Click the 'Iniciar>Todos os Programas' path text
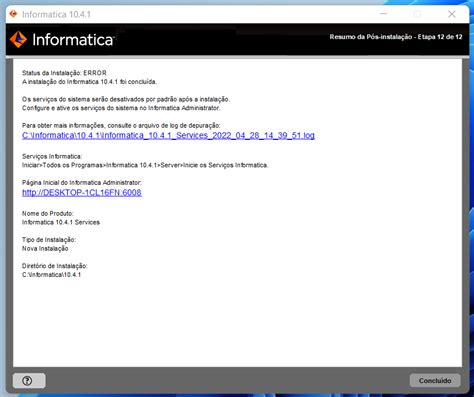474x397 pixels. [x=145, y=165]
